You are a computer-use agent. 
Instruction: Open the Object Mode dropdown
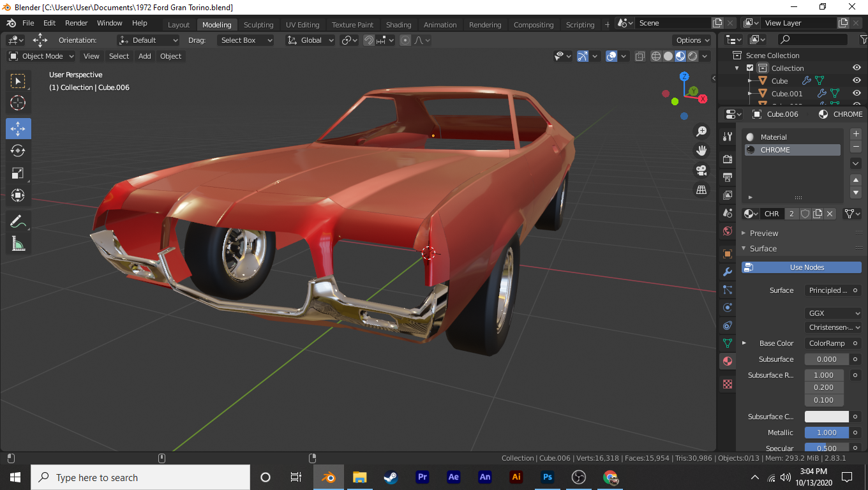41,56
